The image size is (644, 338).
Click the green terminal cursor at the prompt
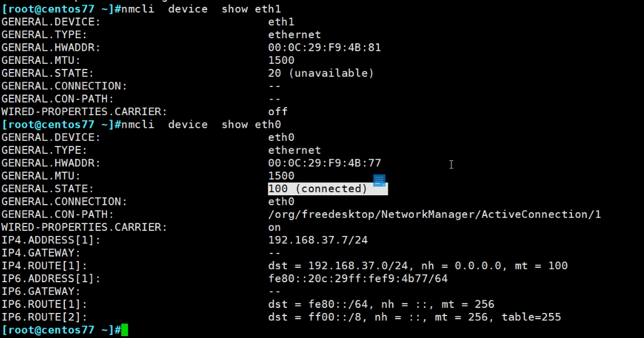124,330
